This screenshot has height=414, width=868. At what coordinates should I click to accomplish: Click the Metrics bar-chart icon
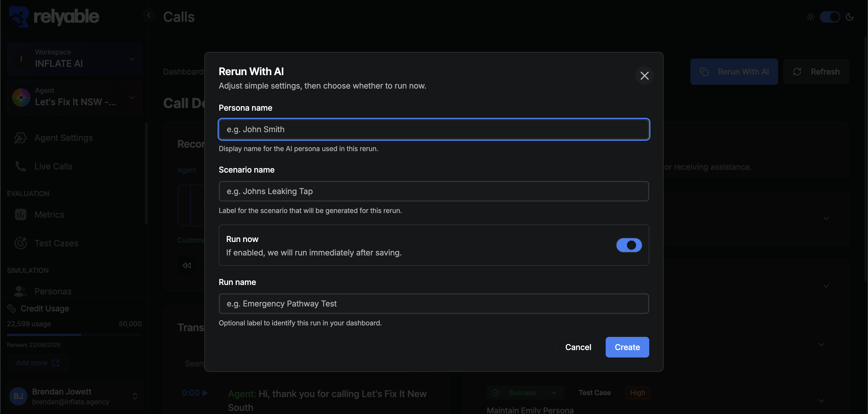21,214
